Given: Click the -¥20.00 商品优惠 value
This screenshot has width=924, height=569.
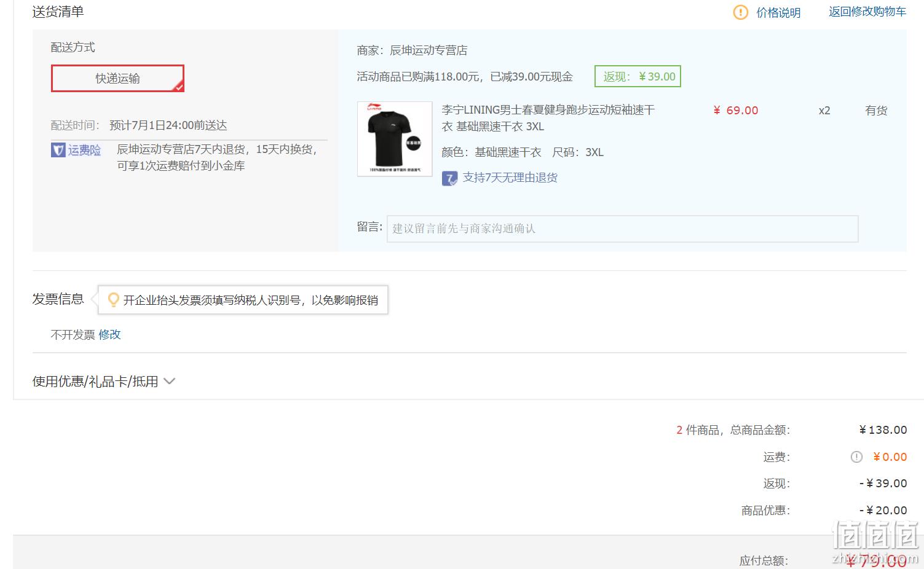Looking at the screenshot, I should point(883,510).
